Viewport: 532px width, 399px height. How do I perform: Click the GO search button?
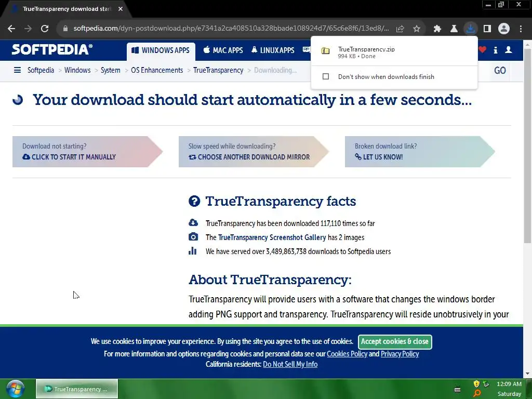coord(500,70)
